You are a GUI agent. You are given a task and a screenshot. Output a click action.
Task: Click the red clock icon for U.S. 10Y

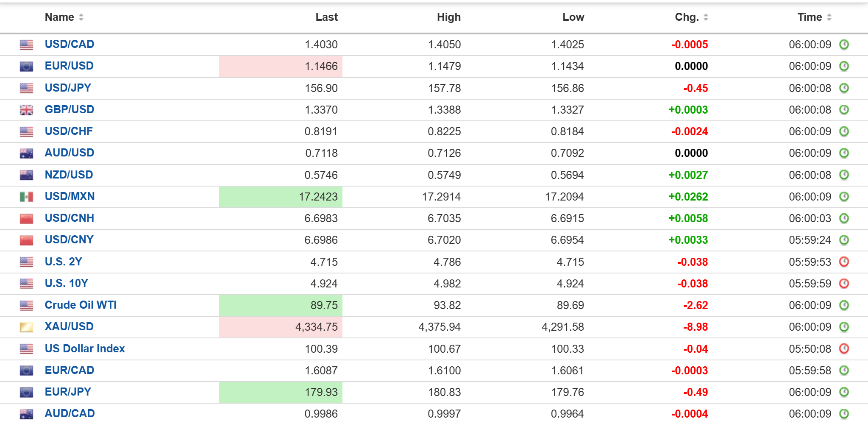[844, 283]
